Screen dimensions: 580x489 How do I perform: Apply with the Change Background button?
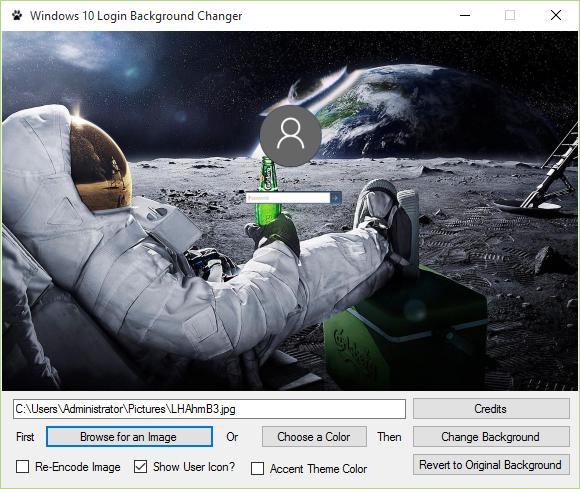point(491,437)
